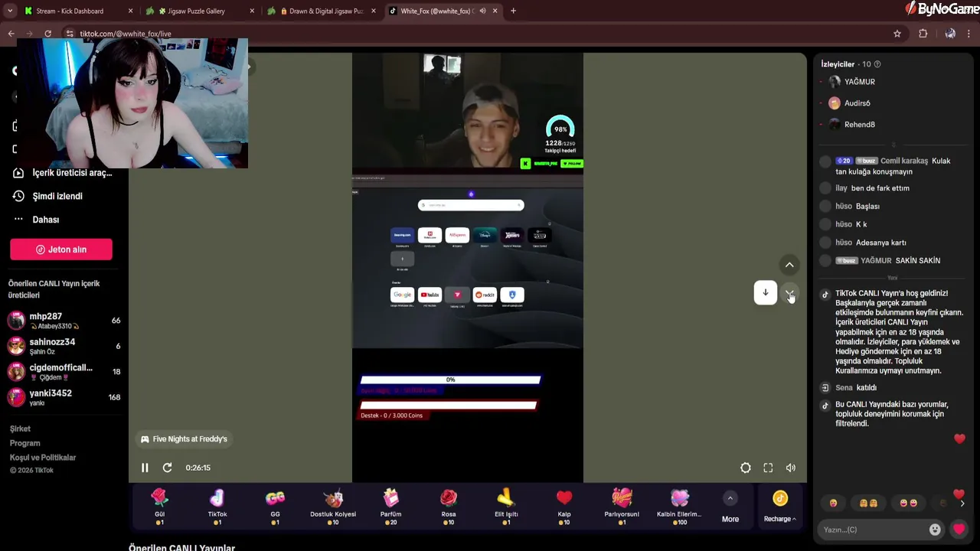Send the Elit Işıltı gift

(506, 506)
